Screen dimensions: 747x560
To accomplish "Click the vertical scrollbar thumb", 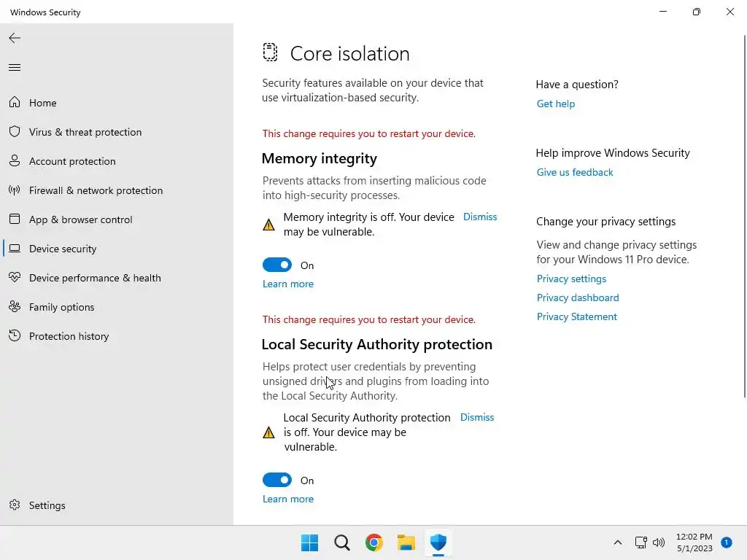I will [x=744, y=216].
